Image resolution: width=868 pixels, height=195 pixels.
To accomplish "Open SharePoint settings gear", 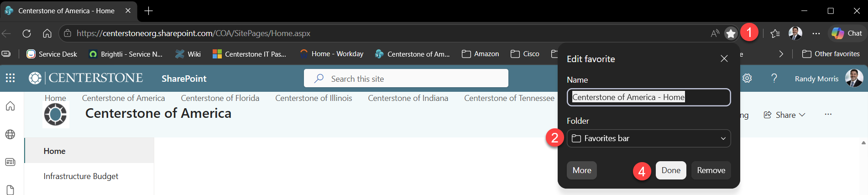I will click(x=747, y=78).
